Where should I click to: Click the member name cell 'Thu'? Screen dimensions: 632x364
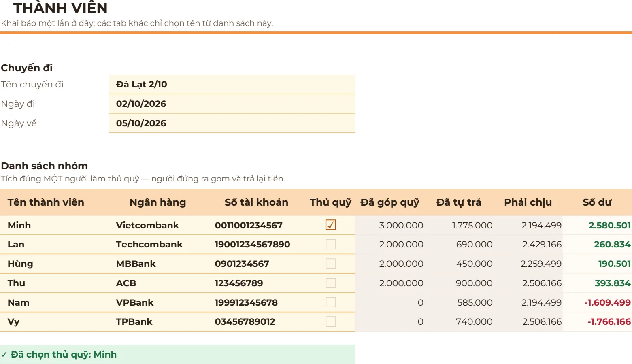pyautogui.click(x=54, y=283)
